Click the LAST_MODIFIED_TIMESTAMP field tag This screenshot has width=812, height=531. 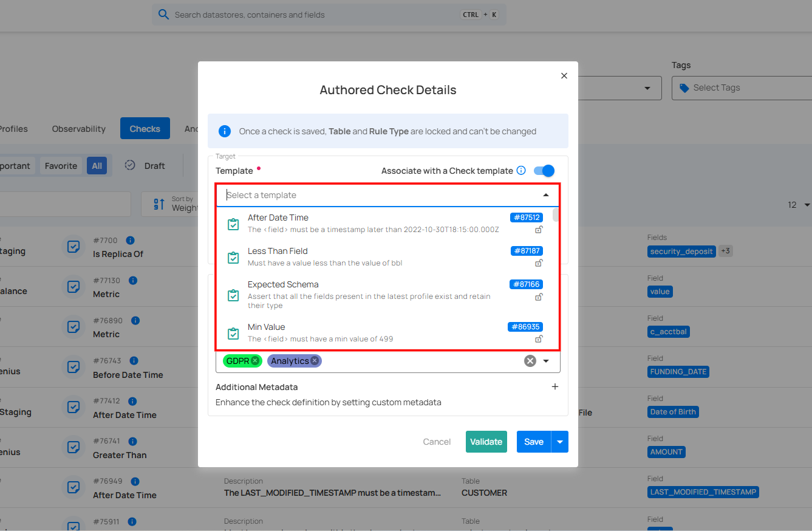tap(703, 492)
